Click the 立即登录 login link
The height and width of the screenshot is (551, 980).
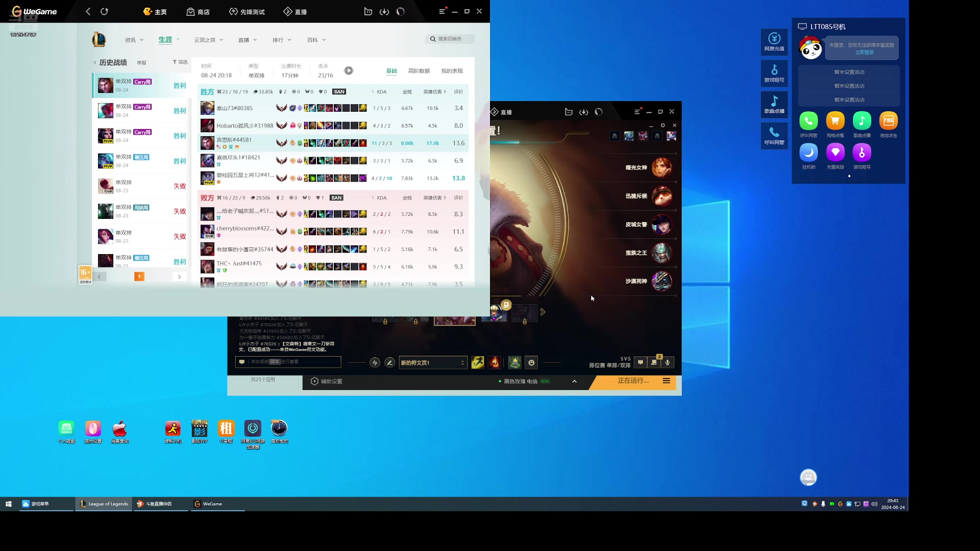click(x=864, y=53)
